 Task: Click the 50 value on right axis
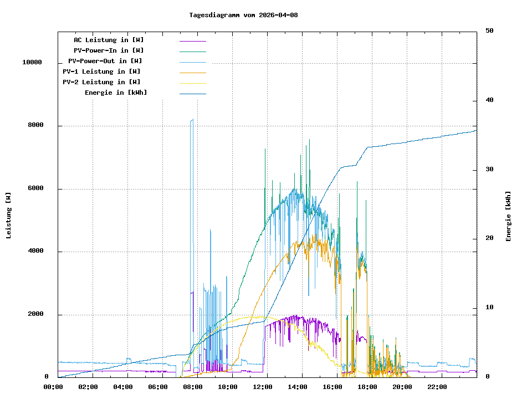click(x=489, y=31)
